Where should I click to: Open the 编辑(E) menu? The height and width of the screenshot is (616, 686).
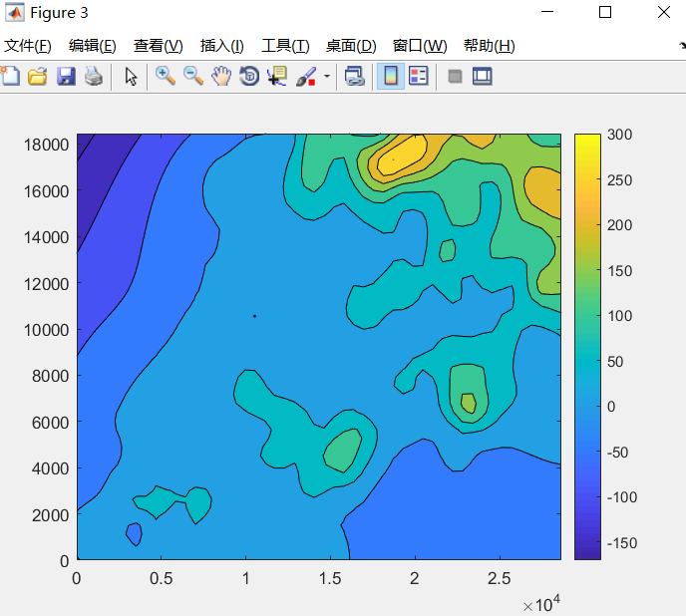point(93,46)
